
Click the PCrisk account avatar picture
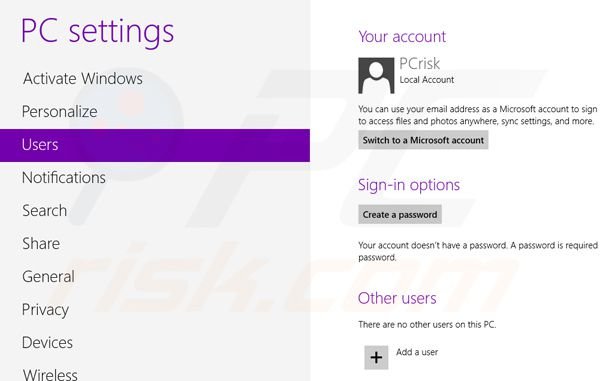coord(376,75)
